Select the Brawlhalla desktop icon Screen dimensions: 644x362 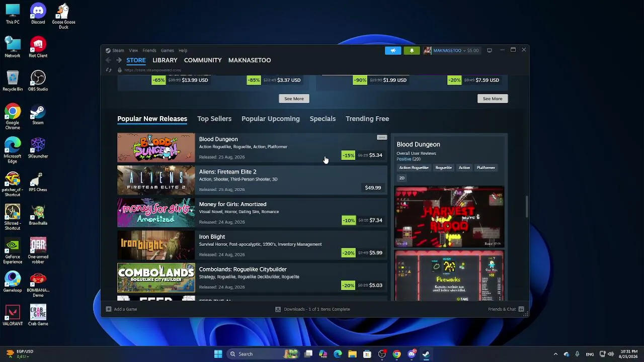[x=38, y=215]
